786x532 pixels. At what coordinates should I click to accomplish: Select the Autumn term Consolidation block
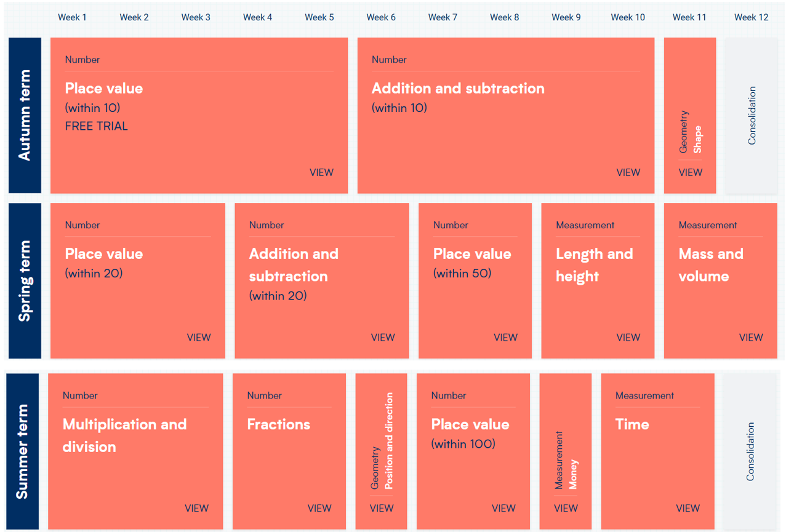[x=751, y=116]
